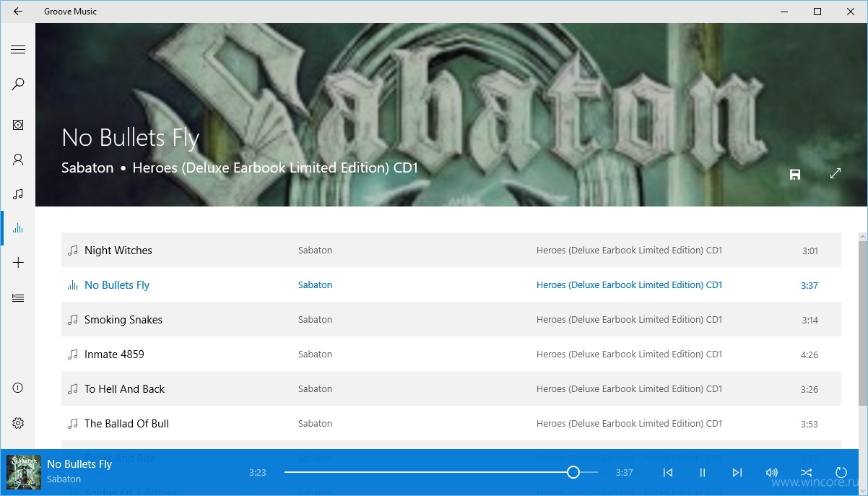Screen dimensions: 868x496
Task: Click Sabaton artist in Smoking Snakes row
Action: pos(315,320)
